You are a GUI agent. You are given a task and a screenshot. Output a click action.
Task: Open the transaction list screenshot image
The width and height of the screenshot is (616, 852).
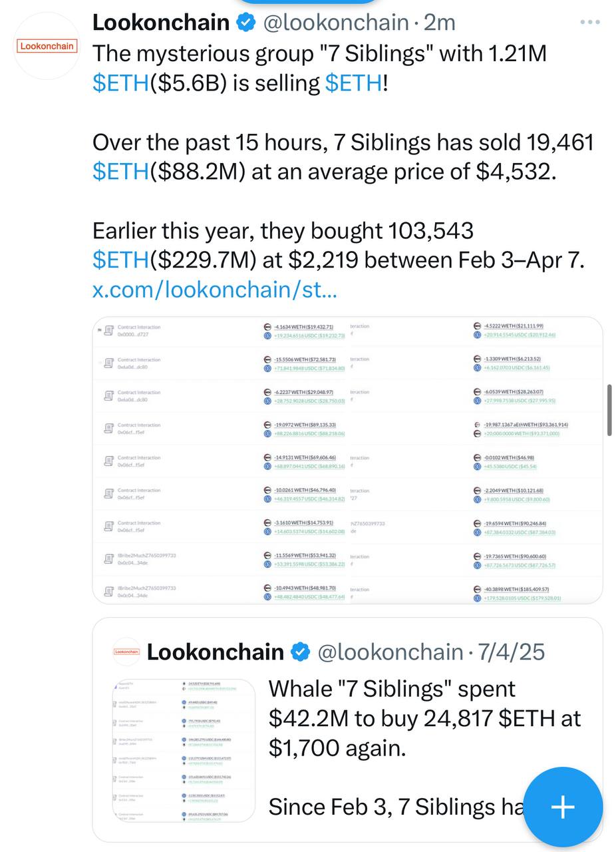pos(347,460)
